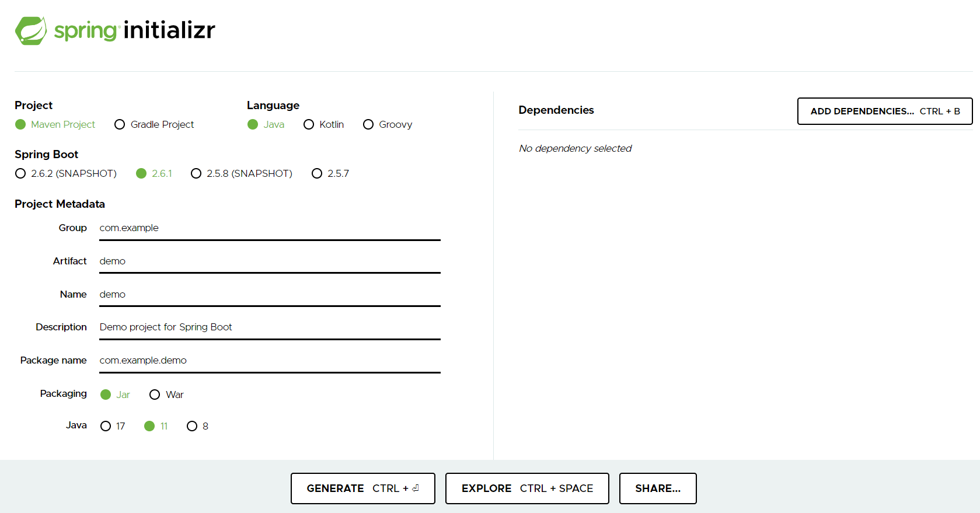Screen dimensions: 980x513
Task: Select Gradle Project radio option
Action: click(154, 124)
